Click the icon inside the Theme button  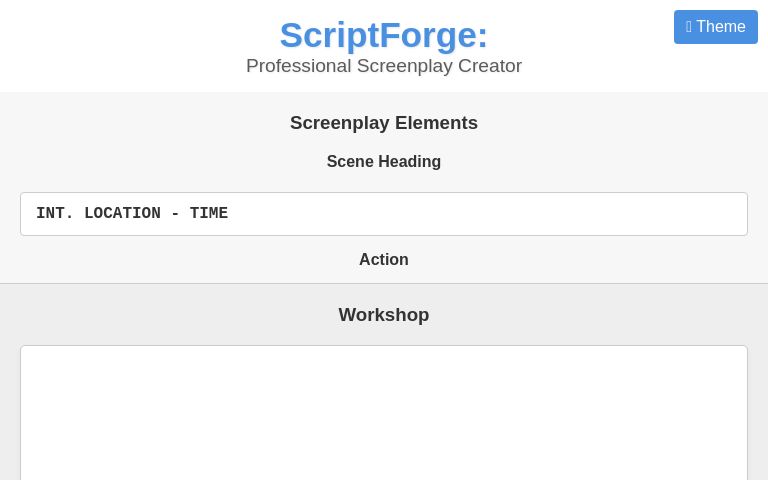(689, 27)
